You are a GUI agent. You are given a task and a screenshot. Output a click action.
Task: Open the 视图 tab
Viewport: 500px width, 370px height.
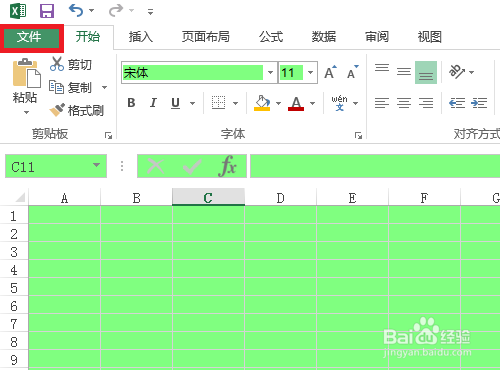pyautogui.click(x=430, y=37)
